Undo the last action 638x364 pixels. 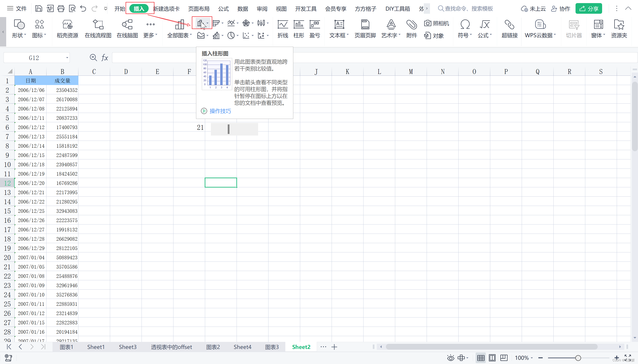pos(83,9)
